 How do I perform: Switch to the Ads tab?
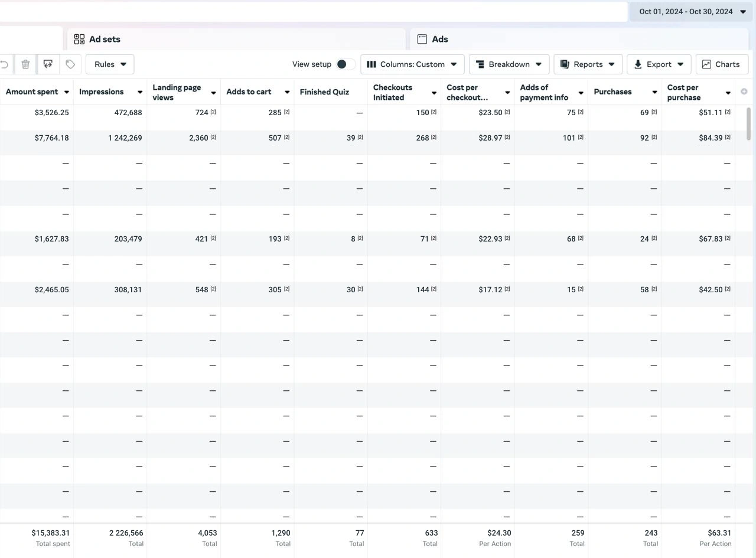coord(439,40)
